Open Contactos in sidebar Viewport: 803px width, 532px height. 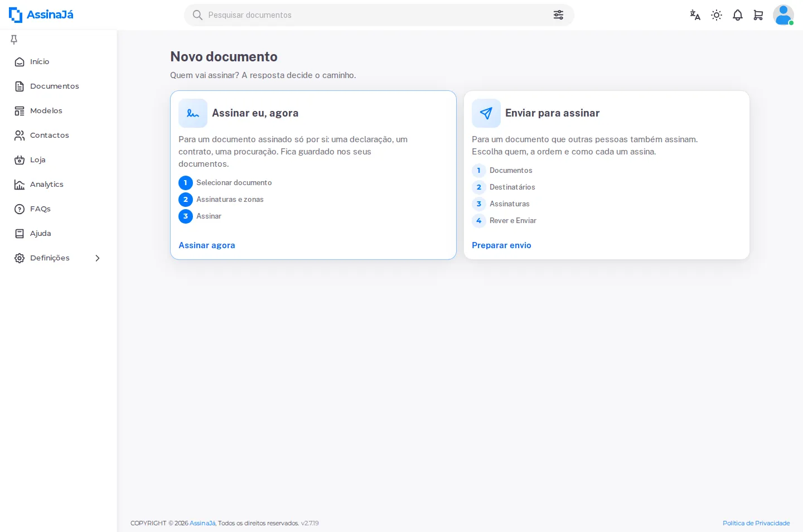[59, 136]
